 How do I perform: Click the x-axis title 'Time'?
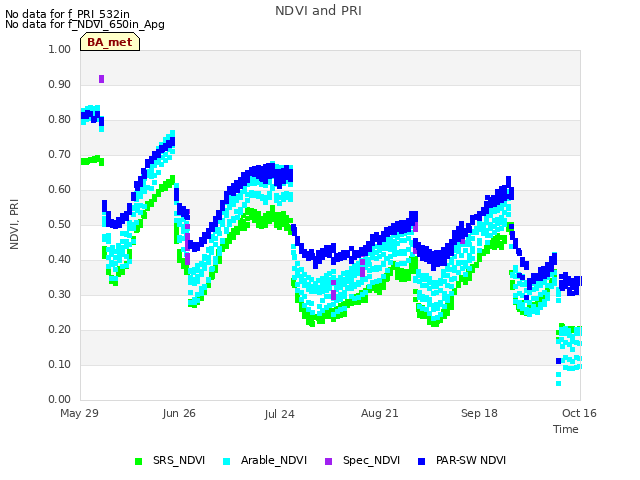tap(566, 429)
